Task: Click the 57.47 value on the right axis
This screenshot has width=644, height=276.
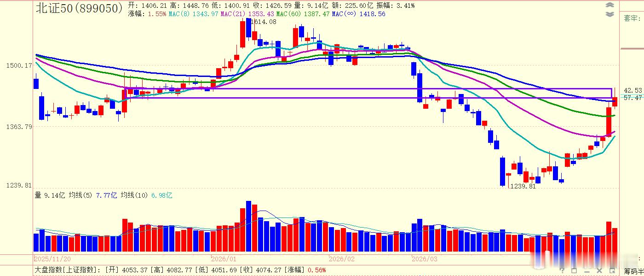Action: (x=632, y=98)
